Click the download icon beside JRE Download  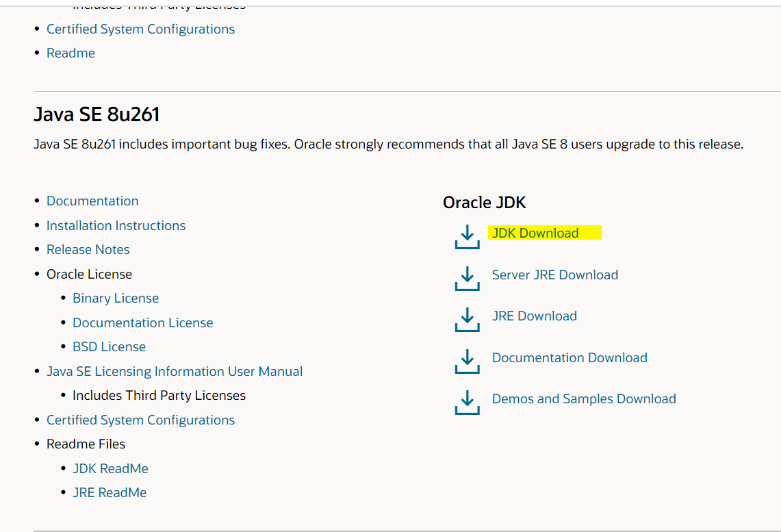pos(468,320)
